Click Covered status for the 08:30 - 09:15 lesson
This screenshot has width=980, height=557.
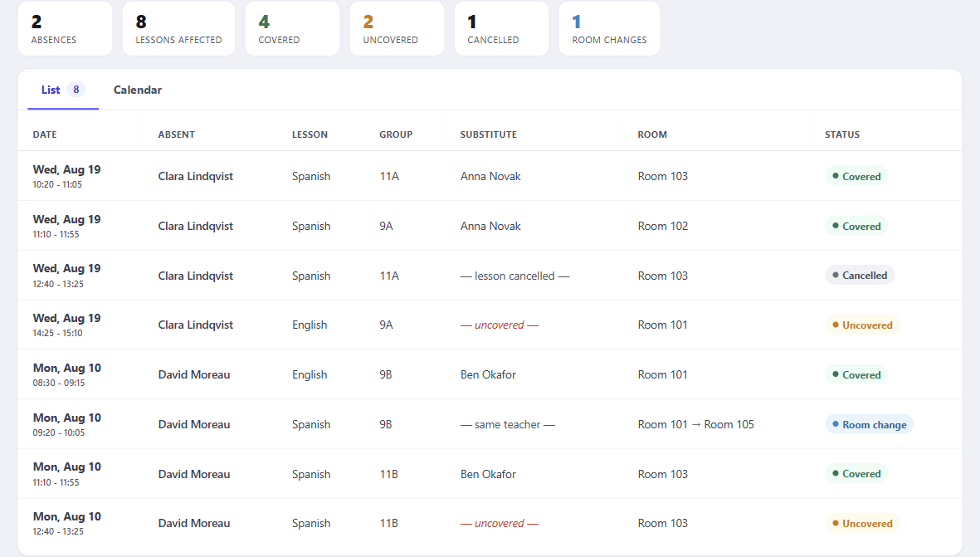(x=856, y=374)
